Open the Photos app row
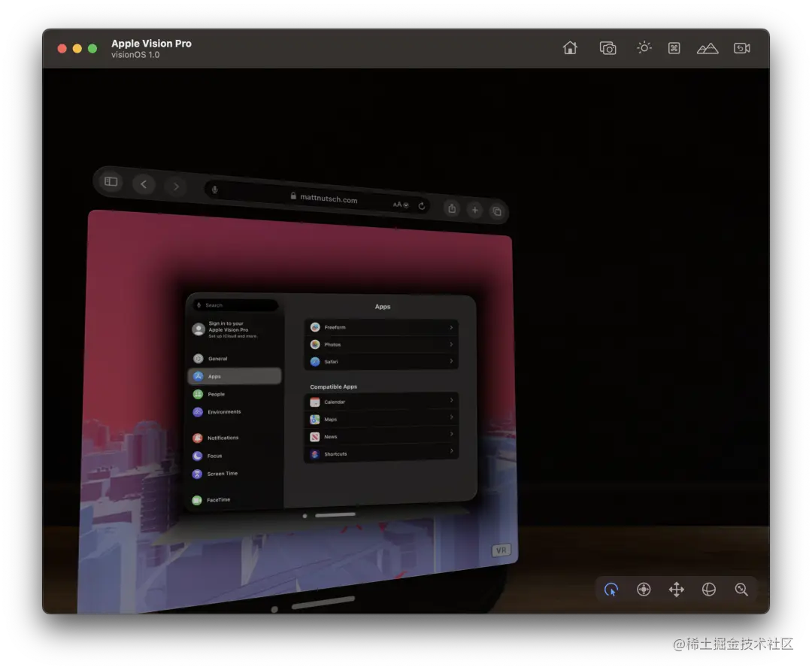 (x=381, y=344)
